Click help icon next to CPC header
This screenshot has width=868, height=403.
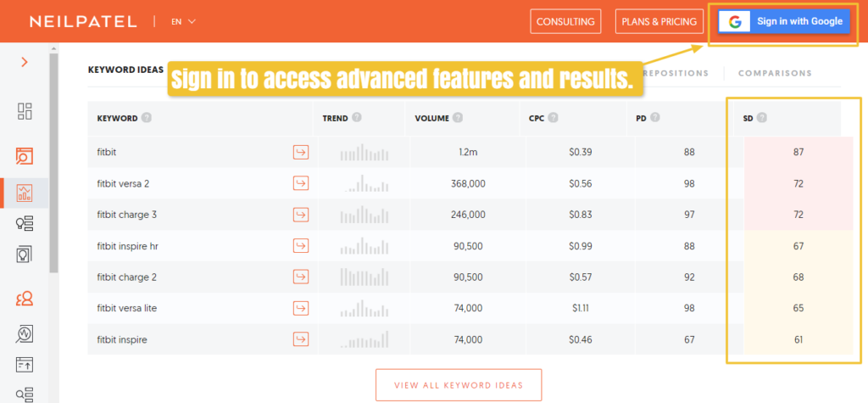[x=553, y=119]
